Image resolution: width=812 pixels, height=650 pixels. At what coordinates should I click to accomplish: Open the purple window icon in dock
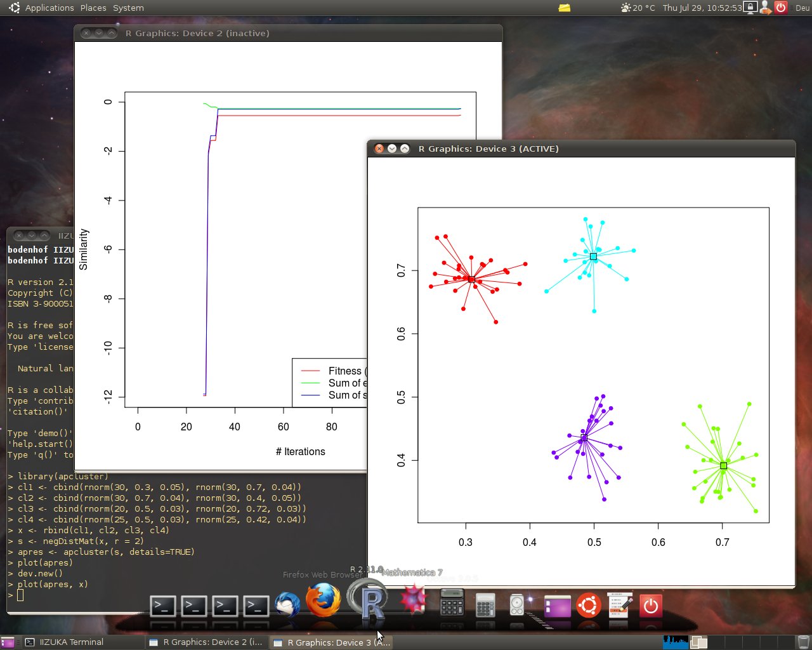point(556,606)
